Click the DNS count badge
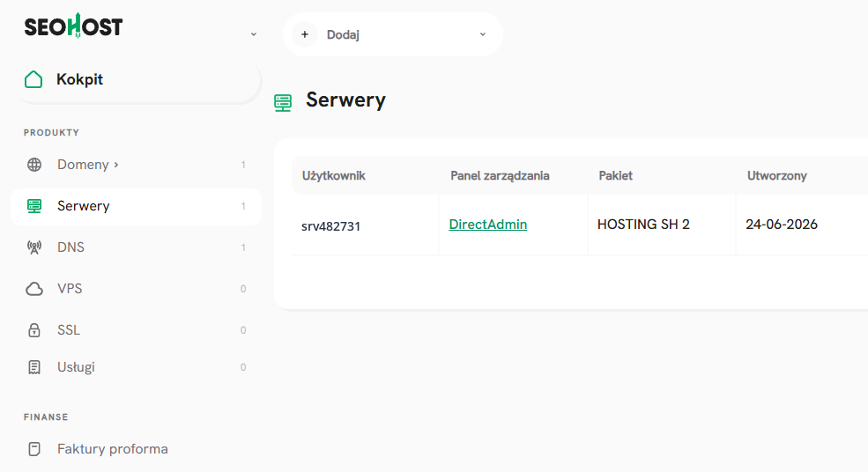The image size is (868, 472). 243,248
